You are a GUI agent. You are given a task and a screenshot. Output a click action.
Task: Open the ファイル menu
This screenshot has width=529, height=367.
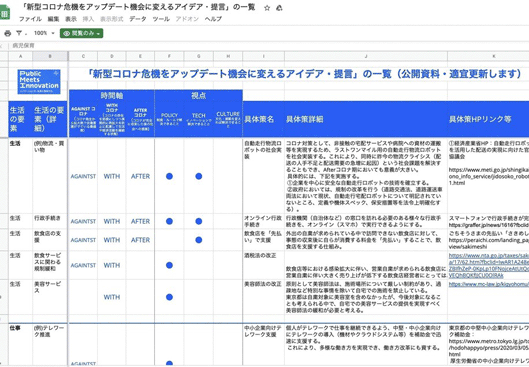coord(30,19)
